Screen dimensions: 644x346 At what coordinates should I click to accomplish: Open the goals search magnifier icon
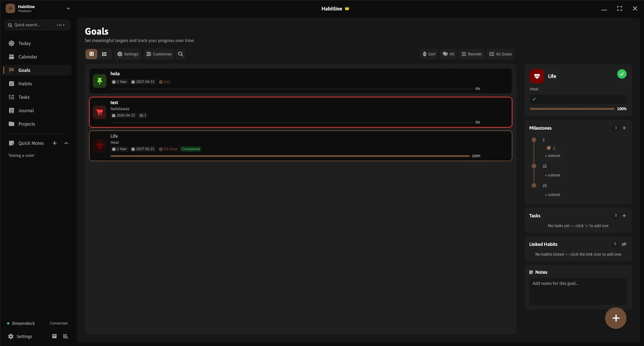(181, 54)
